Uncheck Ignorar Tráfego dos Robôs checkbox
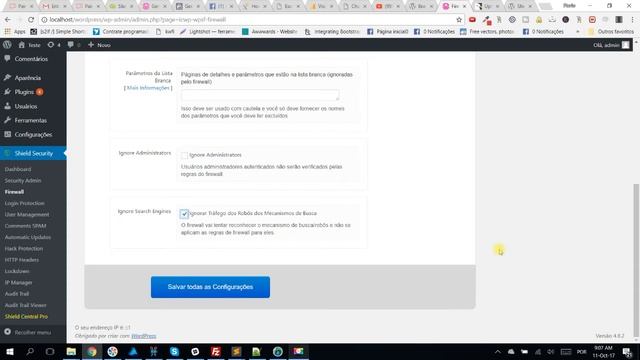640x360 pixels. click(x=184, y=214)
